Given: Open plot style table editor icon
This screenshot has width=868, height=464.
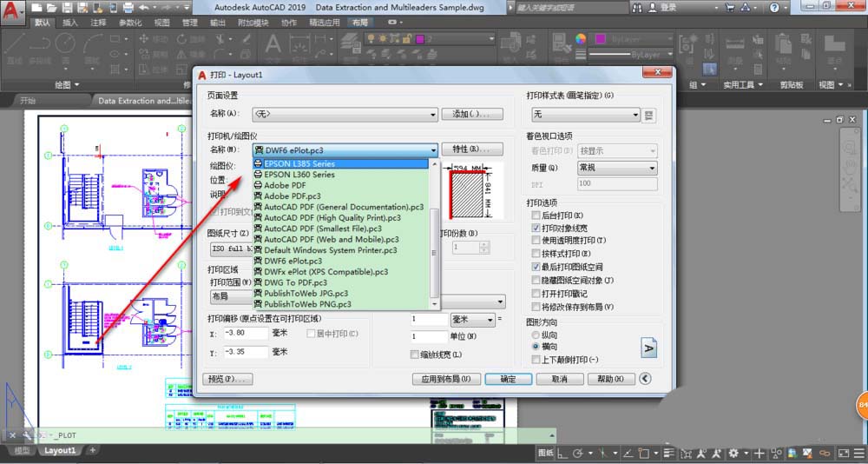Looking at the screenshot, I should point(649,115).
